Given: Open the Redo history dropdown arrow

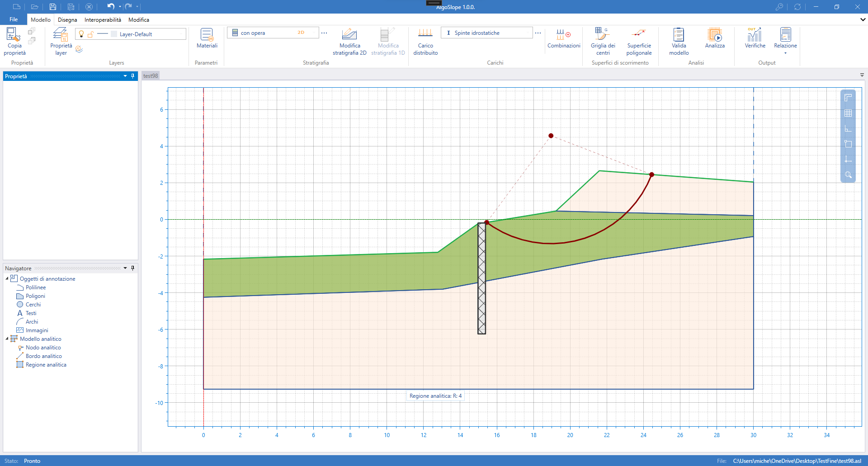Looking at the screenshot, I should (137, 7).
